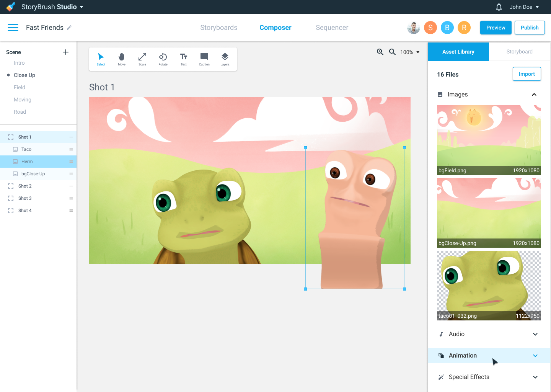Click the Import button
551x392 pixels.
pos(527,74)
